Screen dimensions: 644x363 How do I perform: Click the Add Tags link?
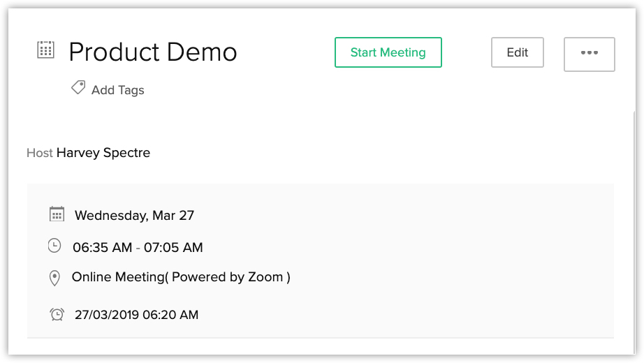(117, 90)
